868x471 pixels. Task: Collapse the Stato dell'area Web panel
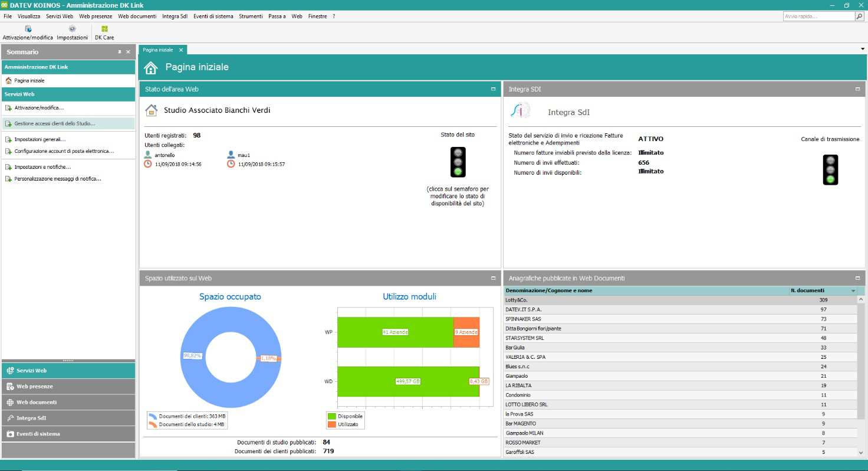coord(493,89)
